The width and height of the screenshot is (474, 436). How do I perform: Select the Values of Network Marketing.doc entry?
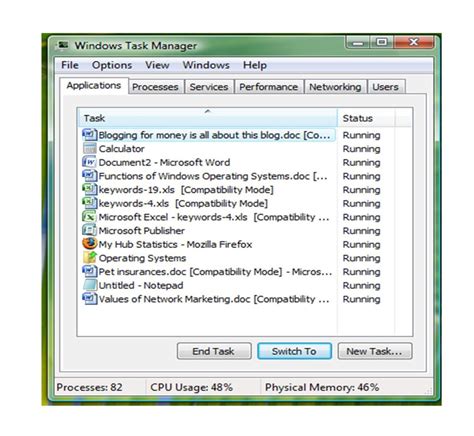pos(207,299)
